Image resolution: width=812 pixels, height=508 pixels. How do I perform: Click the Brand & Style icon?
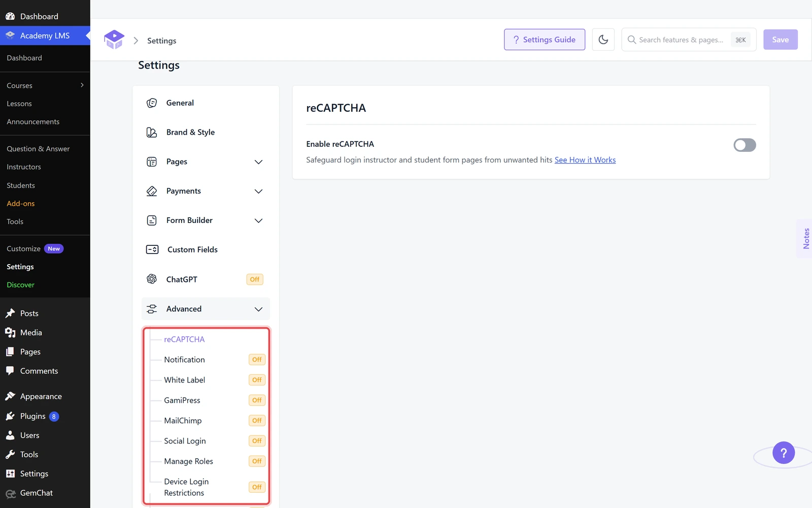coord(152,133)
